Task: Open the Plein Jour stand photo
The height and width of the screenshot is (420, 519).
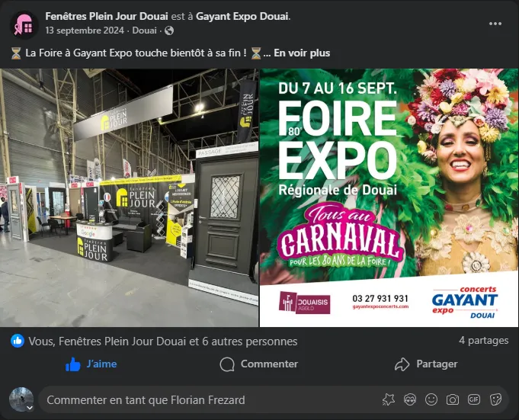Action: (x=129, y=197)
